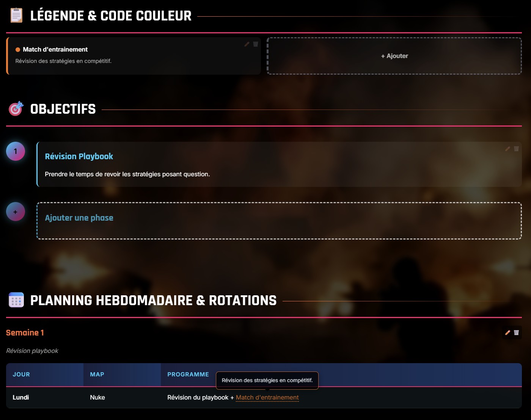Click the clipboard icon next to Légende title
The width and height of the screenshot is (531, 420).
[16, 15]
